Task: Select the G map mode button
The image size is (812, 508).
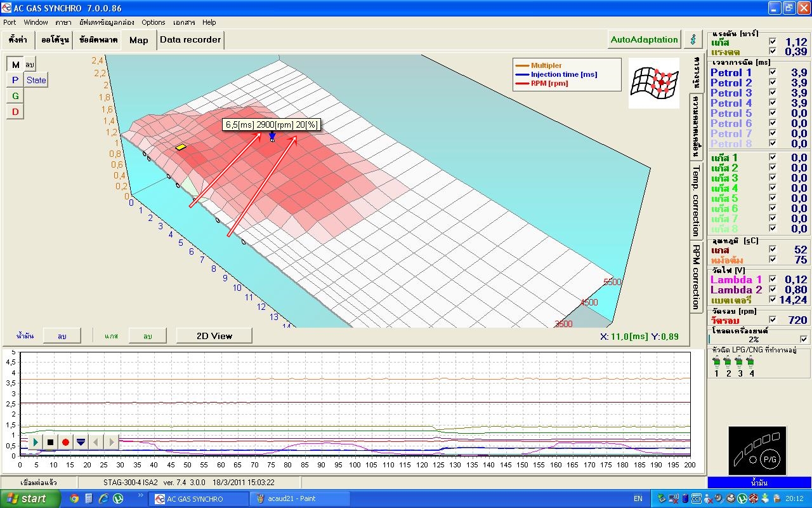Action: click(x=15, y=96)
